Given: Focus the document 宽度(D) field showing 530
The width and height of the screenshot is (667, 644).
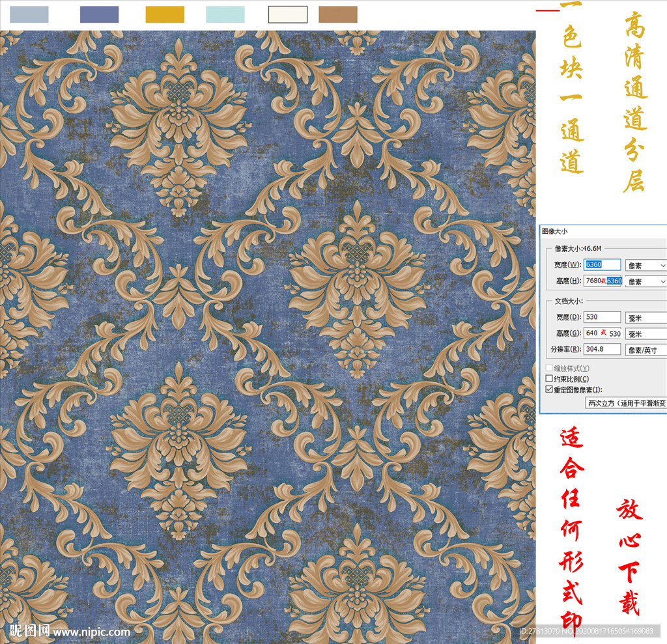Looking at the screenshot, I should tap(603, 317).
